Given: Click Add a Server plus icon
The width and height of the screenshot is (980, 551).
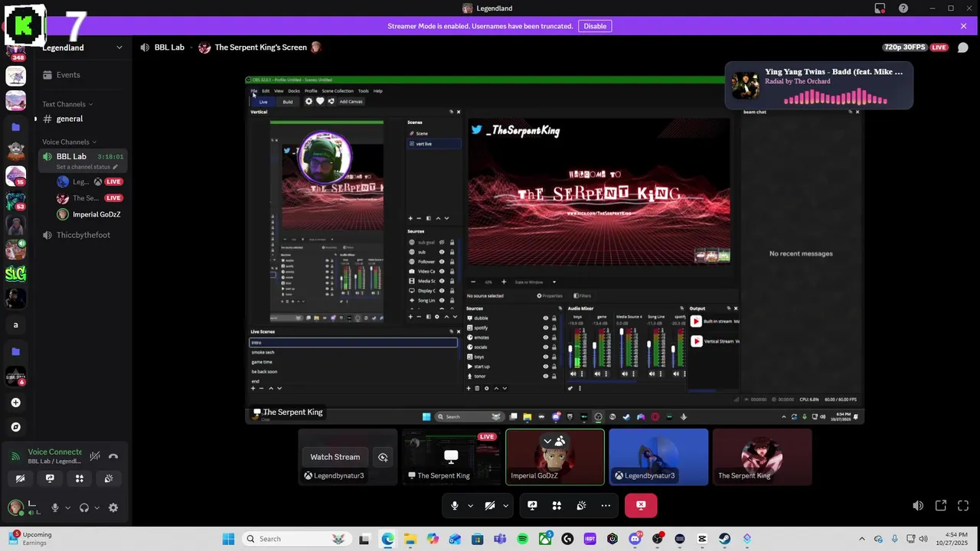Looking at the screenshot, I should coord(15,403).
